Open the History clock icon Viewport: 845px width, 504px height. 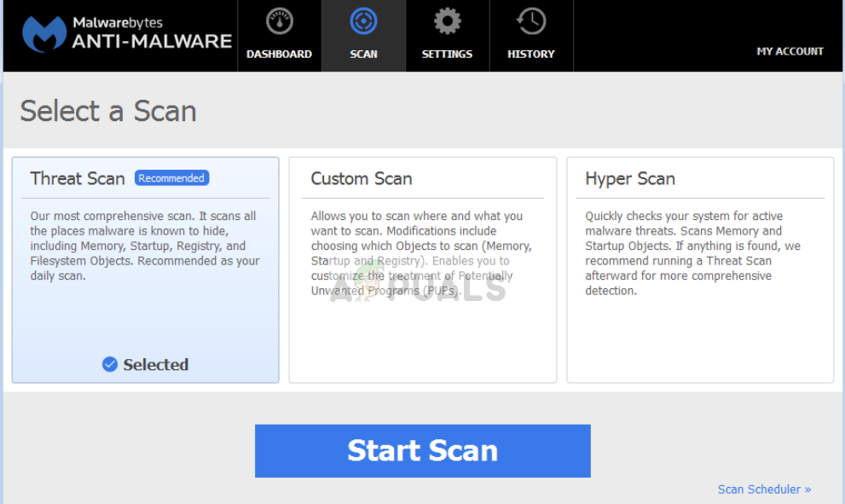(x=530, y=20)
